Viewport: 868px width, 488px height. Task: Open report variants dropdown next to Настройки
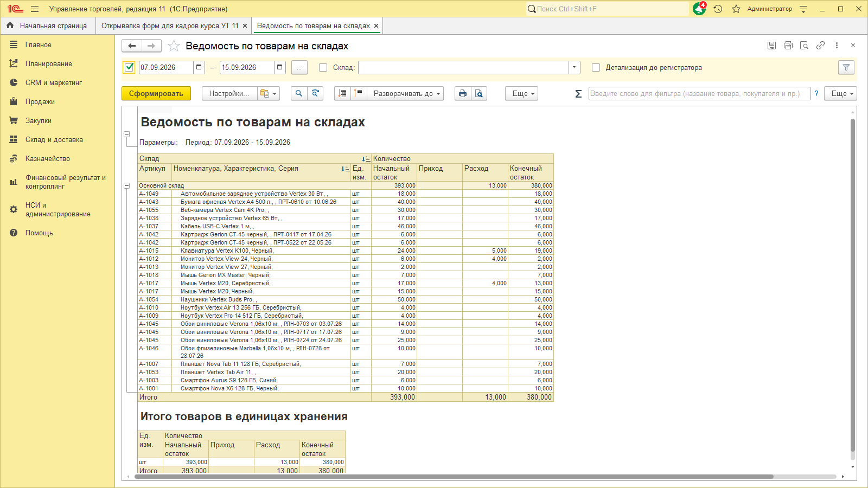tap(269, 93)
